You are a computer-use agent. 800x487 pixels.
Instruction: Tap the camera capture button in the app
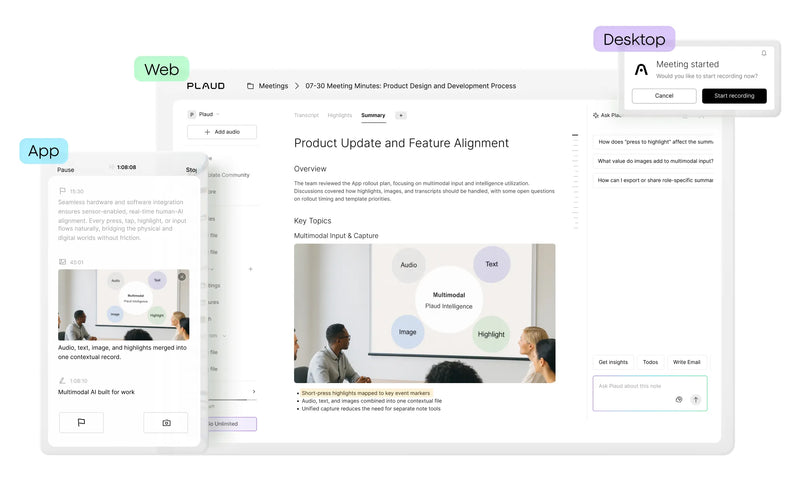pyautogui.click(x=166, y=423)
